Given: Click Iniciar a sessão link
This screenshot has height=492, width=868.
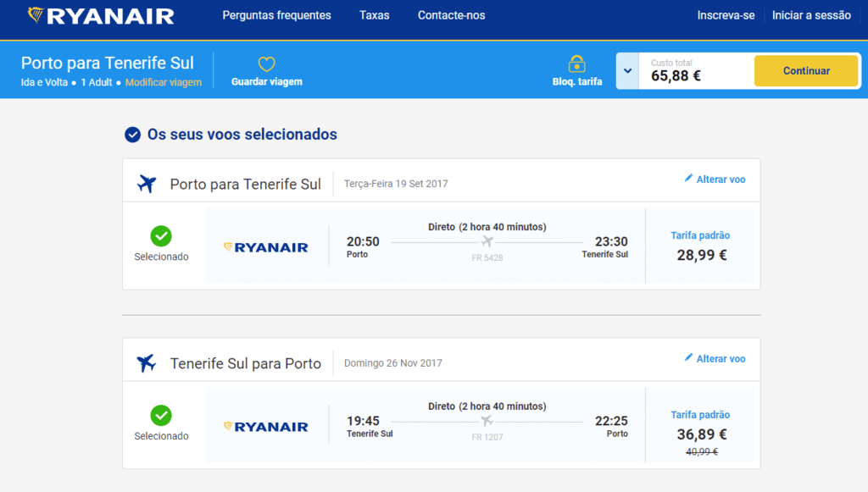Looking at the screenshot, I should (811, 15).
